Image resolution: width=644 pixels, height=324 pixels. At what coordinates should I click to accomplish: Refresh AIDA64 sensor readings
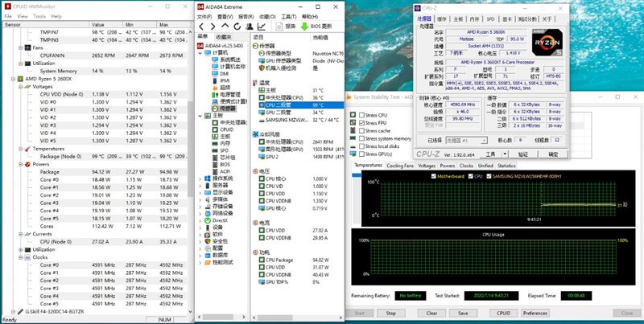[x=237, y=27]
